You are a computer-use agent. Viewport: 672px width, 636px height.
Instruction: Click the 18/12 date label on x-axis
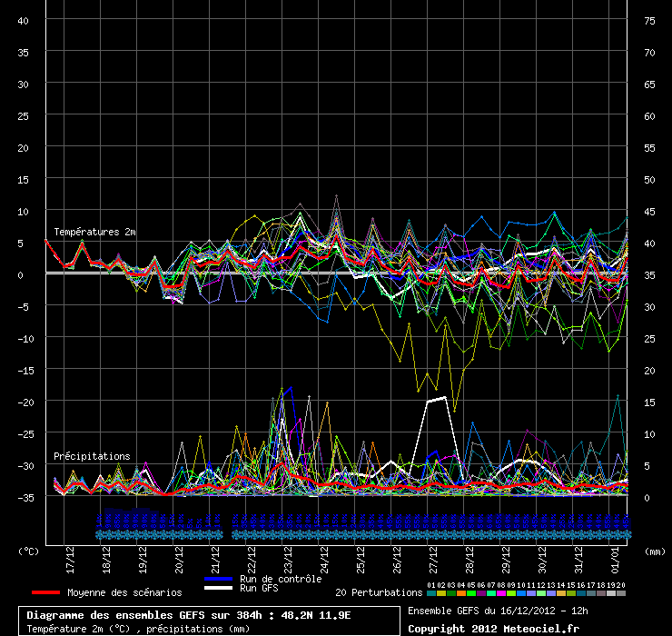(x=106, y=560)
